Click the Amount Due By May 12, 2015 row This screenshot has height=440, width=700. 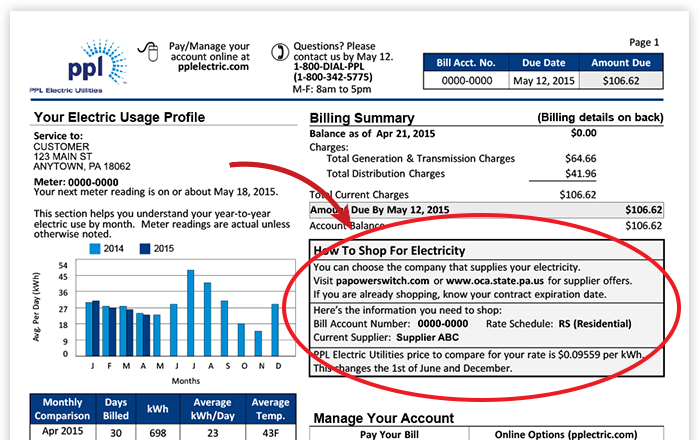tap(487, 210)
